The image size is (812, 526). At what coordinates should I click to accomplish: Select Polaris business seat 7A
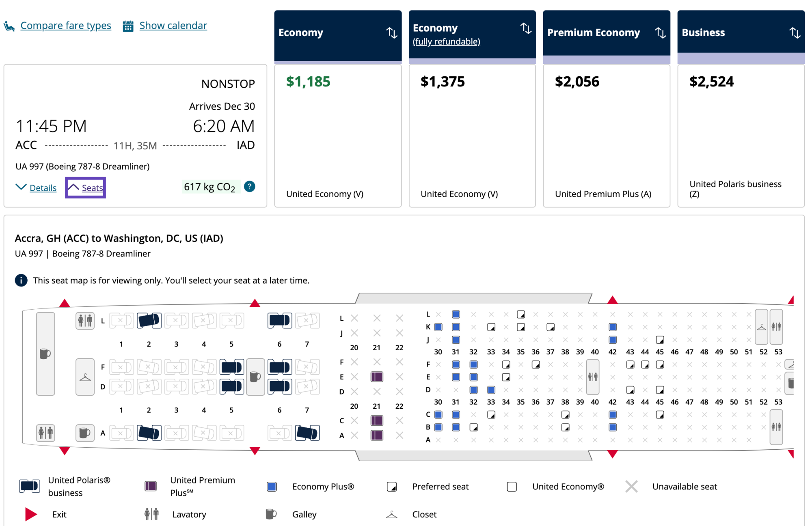pos(307,433)
